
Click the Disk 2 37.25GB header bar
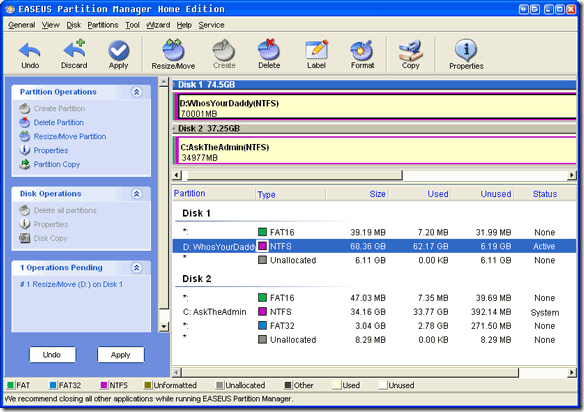pos(374,129)
